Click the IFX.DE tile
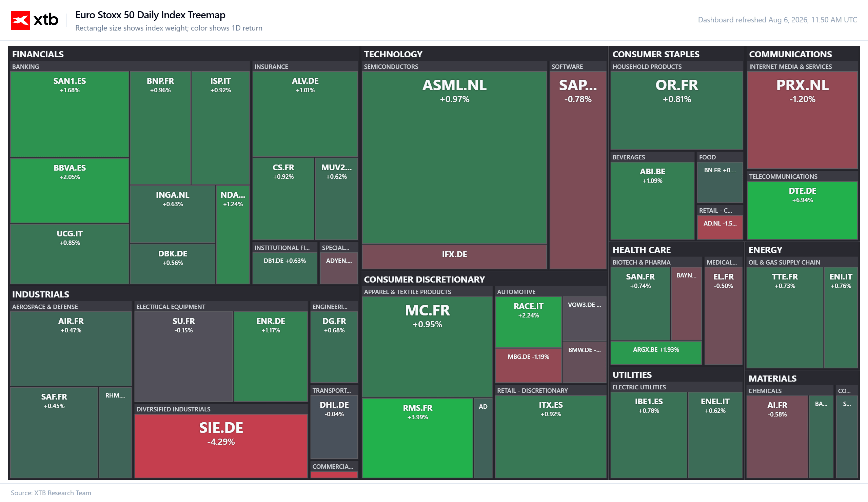Screen dimensions: 868x502 coord(454,257)
